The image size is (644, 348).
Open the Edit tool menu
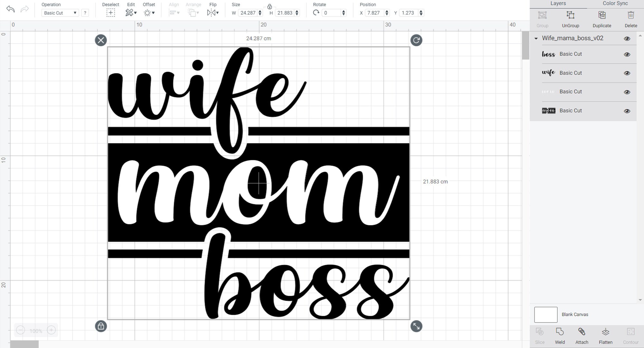pos(131,13)
